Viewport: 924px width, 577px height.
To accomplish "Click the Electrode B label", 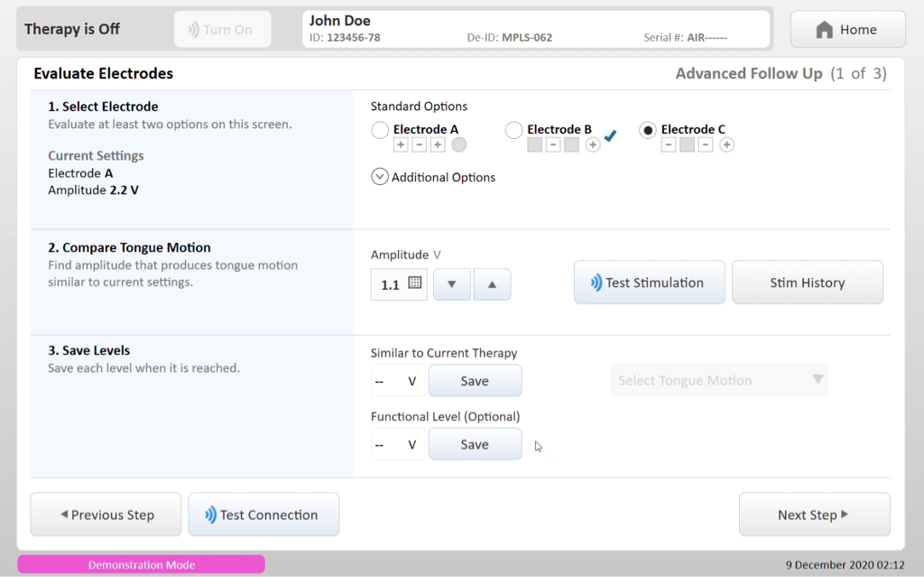I will tap(559, 129).
